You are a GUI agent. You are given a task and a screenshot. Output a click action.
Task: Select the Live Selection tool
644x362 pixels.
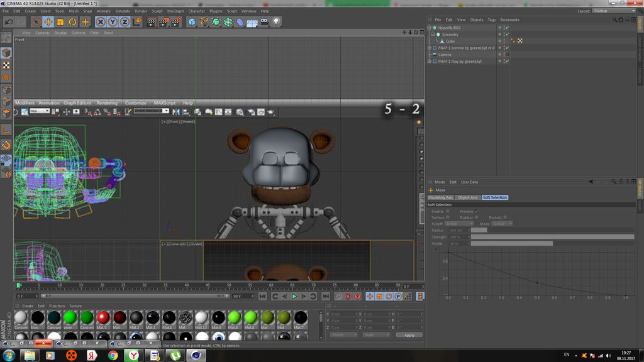36,22
